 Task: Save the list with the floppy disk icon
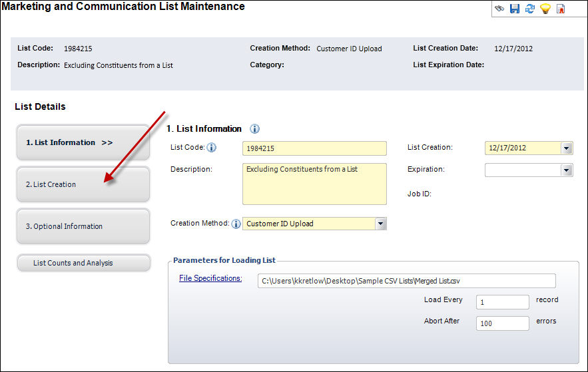(515, 9)
